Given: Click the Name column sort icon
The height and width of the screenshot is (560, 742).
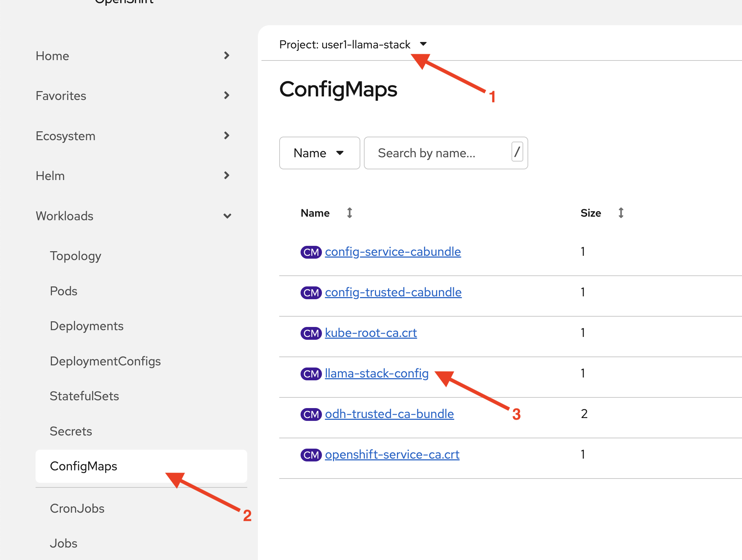Looking at the screenshot, I should tap(349, 213).
